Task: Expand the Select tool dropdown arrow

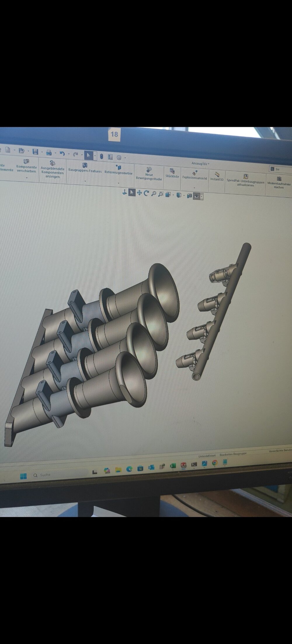Action: point(95,156)
